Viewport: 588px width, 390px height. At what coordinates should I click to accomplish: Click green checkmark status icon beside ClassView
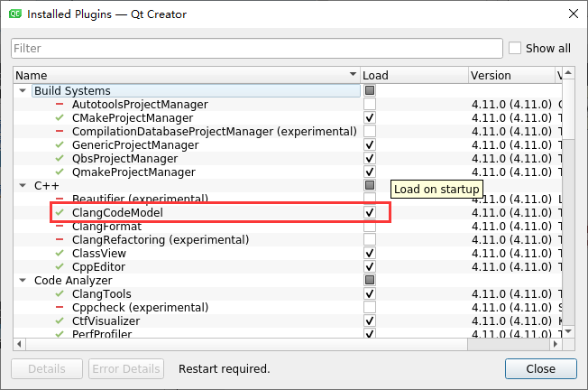(x=60, y=254)
